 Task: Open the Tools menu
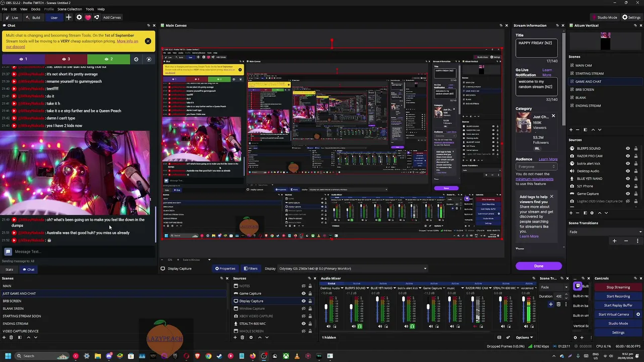(x=90, y=9)
